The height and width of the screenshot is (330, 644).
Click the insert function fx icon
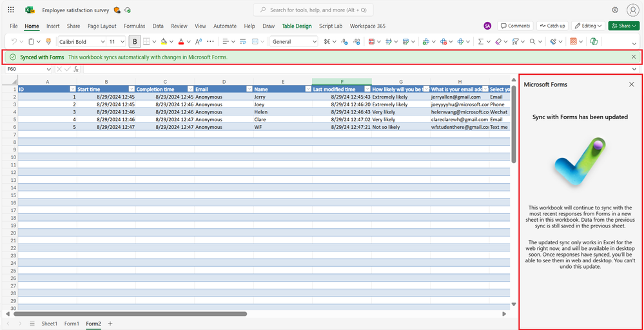(x=76, y=69)
